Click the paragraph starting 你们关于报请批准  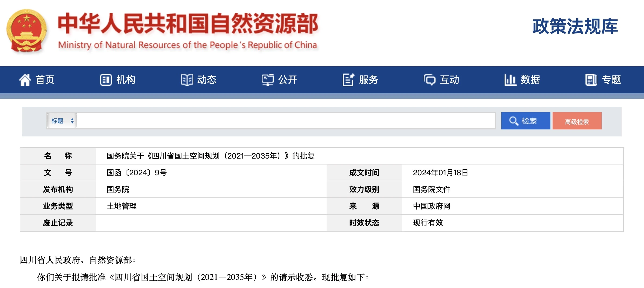[x=203, y=277]
